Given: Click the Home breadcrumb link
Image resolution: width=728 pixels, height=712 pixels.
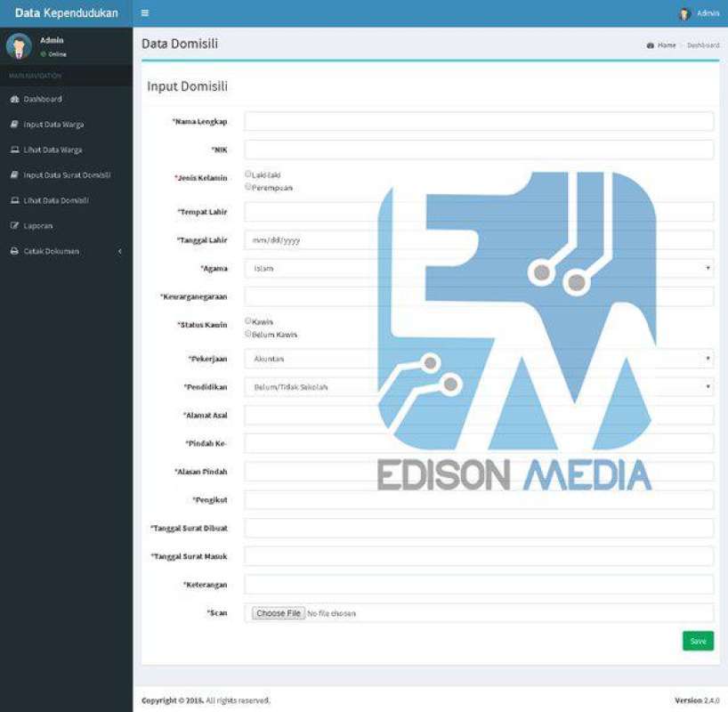Looking at the screenshot, I should pos(666,44).
